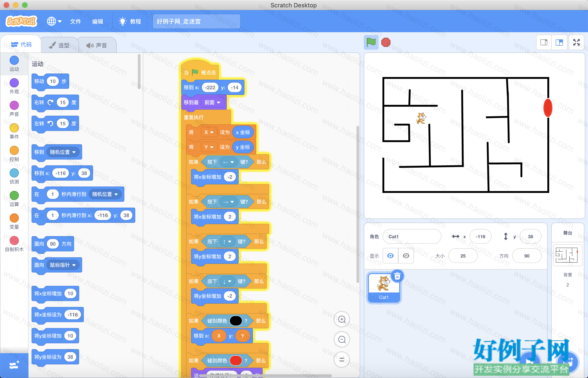Open 鼠标指针 dropdown in 面向 block

pyautogui.click(x=63, y=265)
